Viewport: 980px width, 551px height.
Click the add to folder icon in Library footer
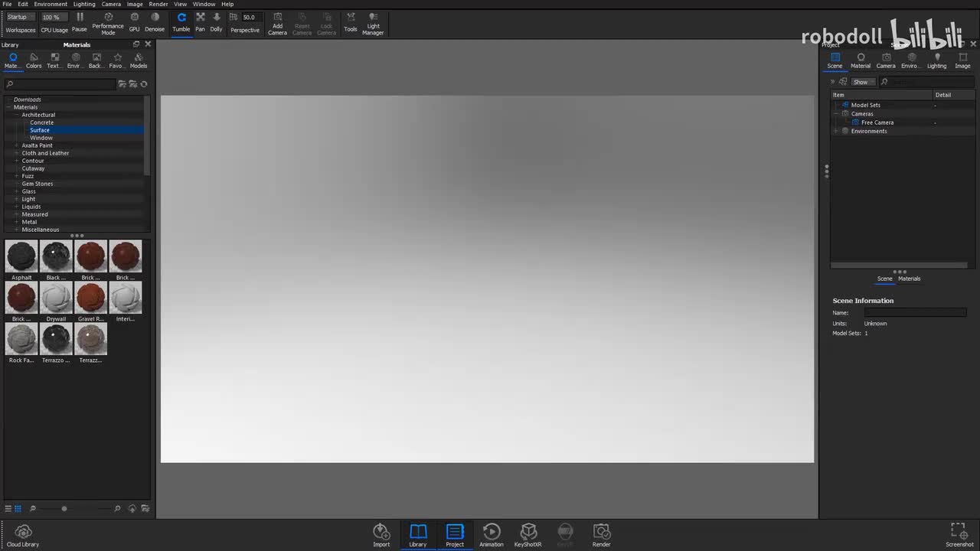[145, 508]
